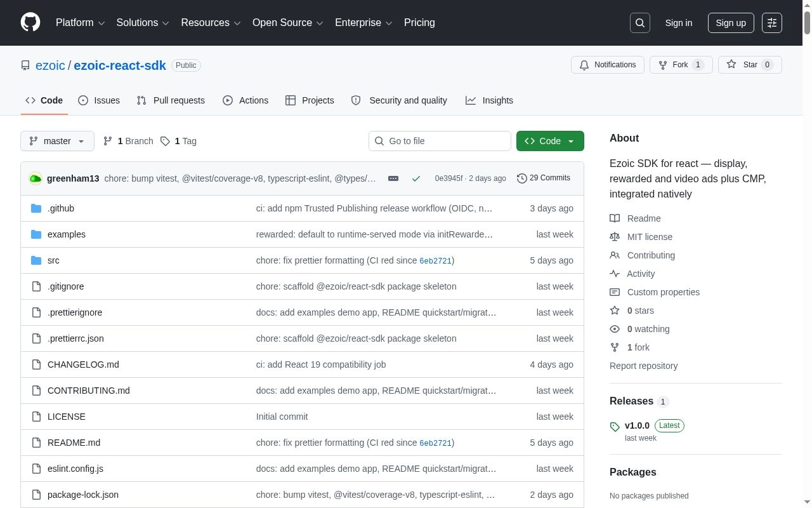Open the 6eb2721 commit link in the src row
This screenshot has height=508, width=812.
435,260
